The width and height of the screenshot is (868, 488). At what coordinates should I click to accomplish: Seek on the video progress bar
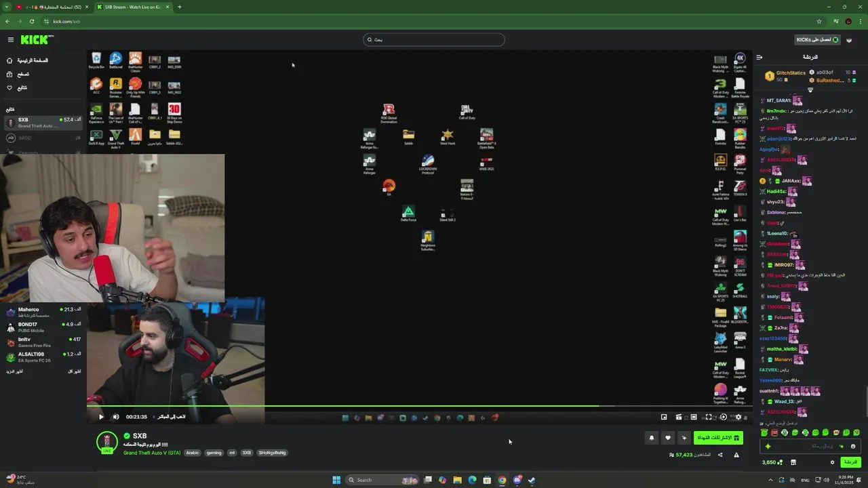[x=420, y=407]
